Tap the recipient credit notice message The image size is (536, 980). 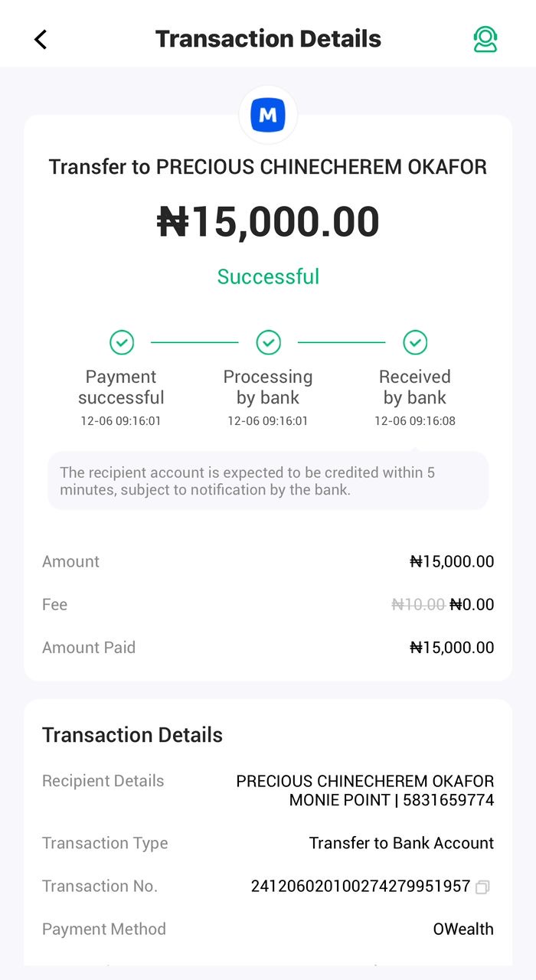268,482
